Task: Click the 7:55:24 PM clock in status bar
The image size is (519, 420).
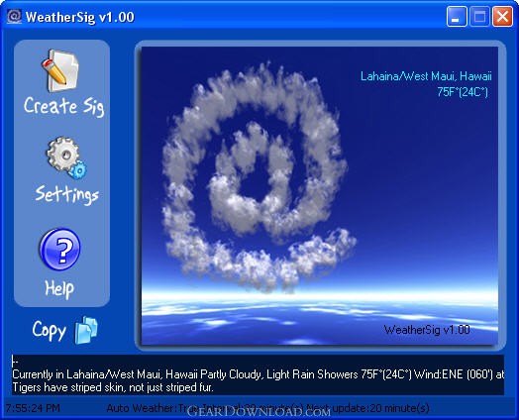Action: pyautogui.click(x=33, y=408)
